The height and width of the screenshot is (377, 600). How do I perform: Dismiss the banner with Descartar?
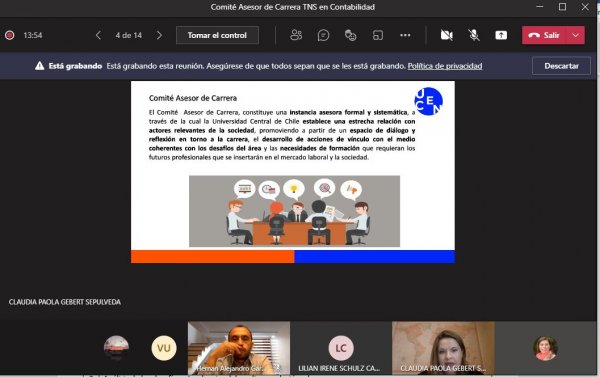pos(561,66)
